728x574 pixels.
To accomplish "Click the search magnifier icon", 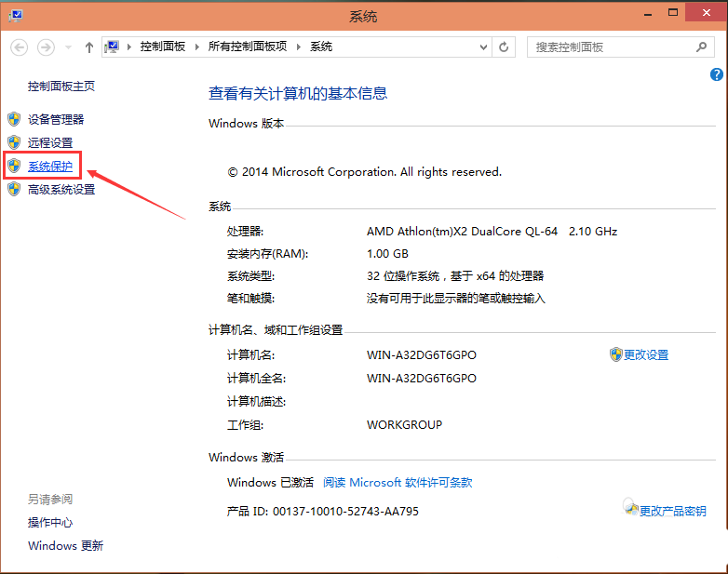I will point(702,47).
